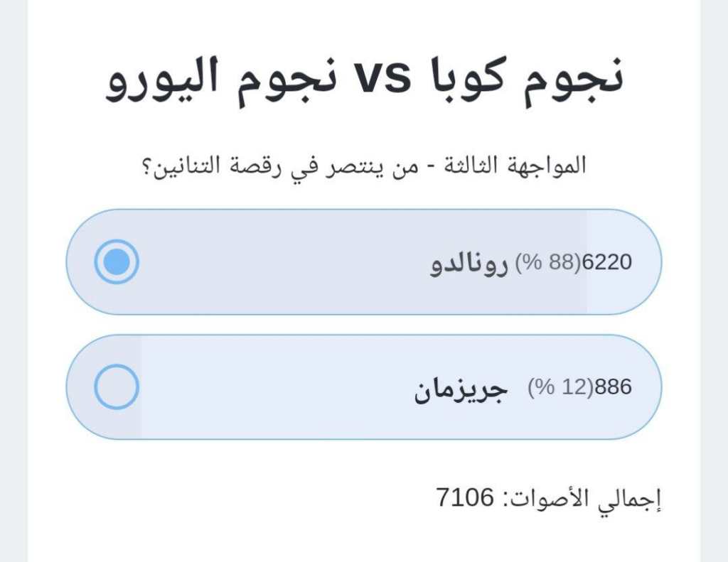
Task: Select the جريزمان radio button
Action: [x=117, y=387]
